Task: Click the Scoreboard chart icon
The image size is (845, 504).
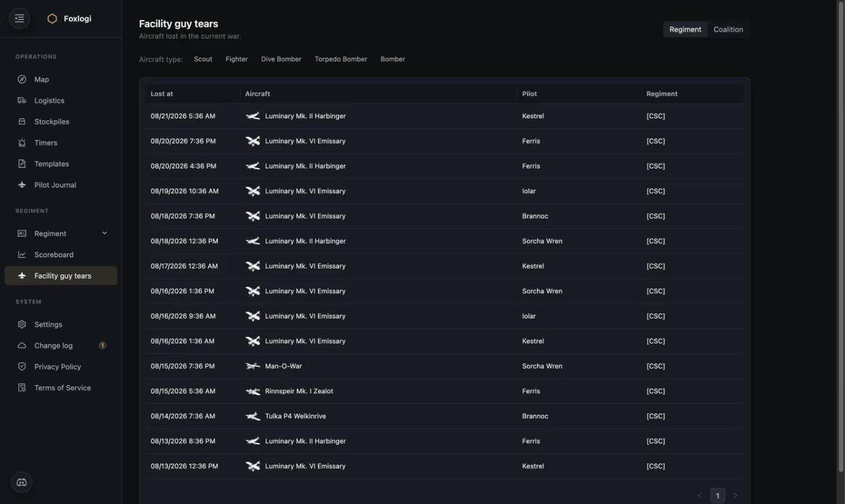Action: click(22, 255)
